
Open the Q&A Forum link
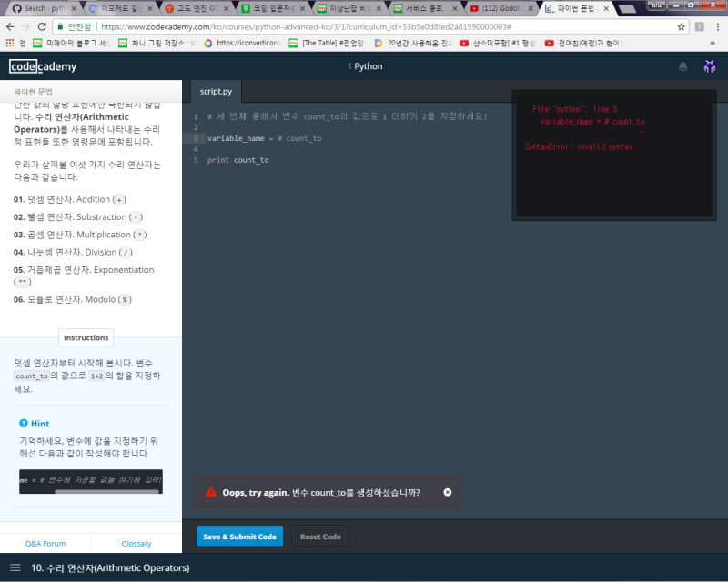click(x=45, y=543)
